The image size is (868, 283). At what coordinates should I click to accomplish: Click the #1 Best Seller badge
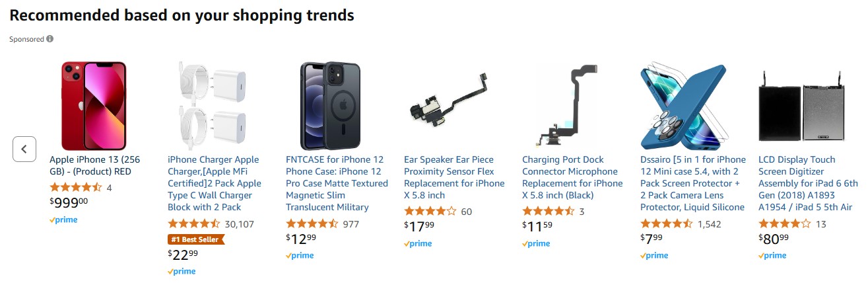[196, 239]
